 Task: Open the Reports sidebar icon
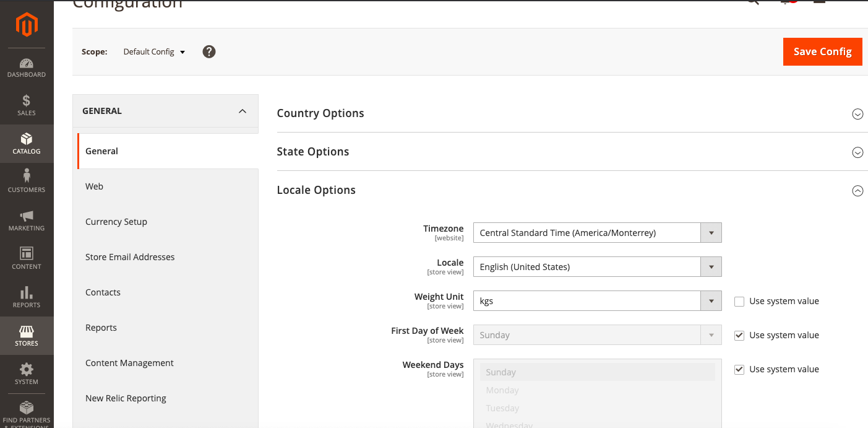pos(27,296)
